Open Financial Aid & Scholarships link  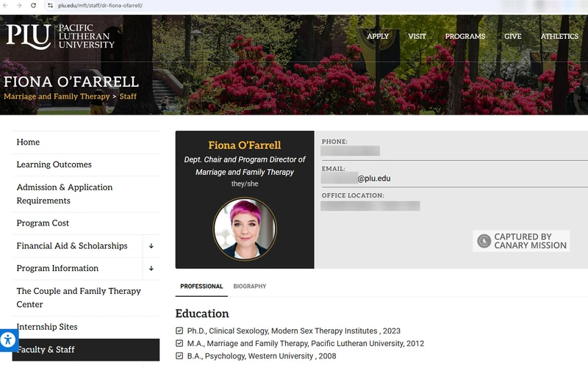(72, 246)
